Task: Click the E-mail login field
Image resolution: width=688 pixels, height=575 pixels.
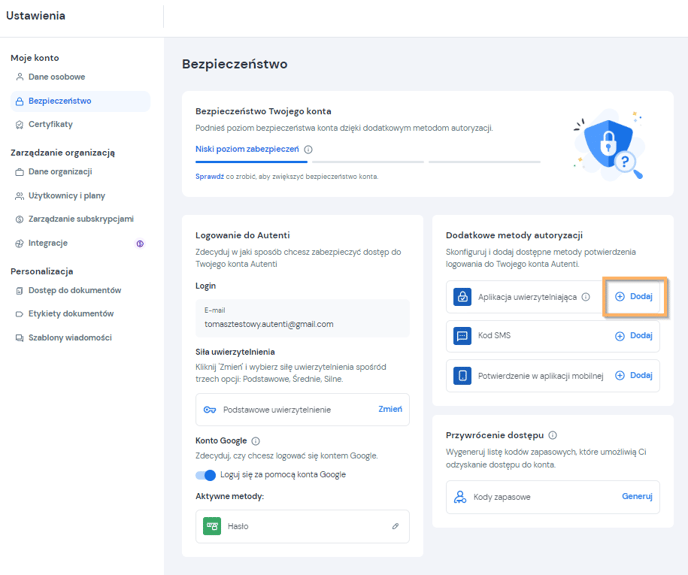Action: point(302,318)
